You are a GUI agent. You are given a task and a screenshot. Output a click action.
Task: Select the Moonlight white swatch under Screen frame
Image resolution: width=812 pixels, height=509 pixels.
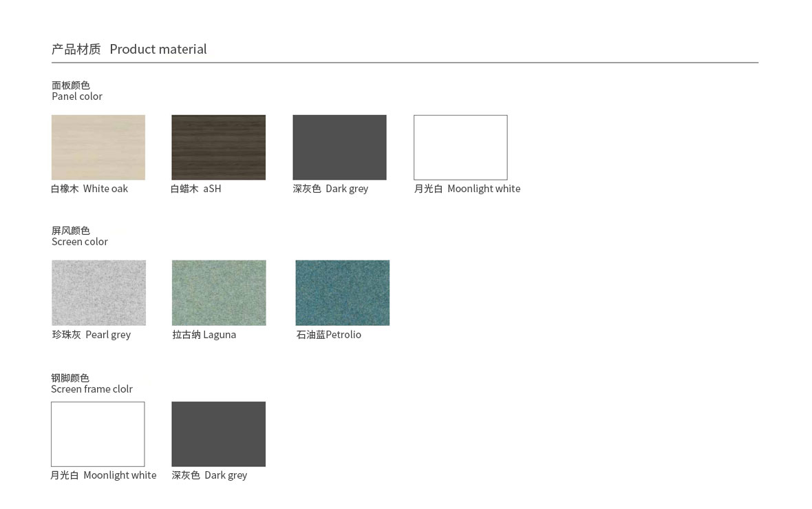98,434
